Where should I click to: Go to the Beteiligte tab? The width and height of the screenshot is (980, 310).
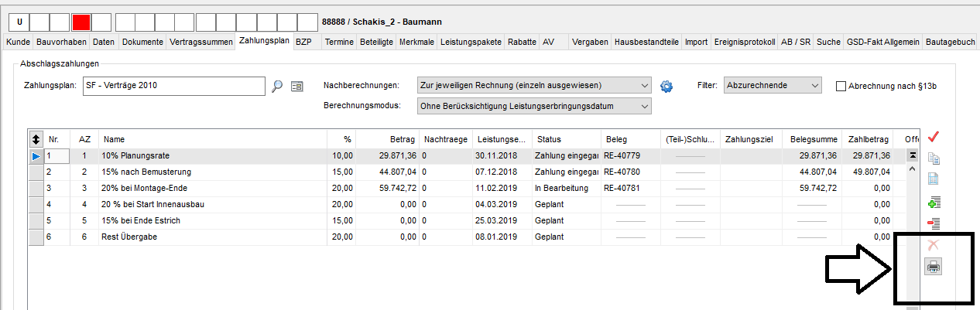[x=375, y=42]
